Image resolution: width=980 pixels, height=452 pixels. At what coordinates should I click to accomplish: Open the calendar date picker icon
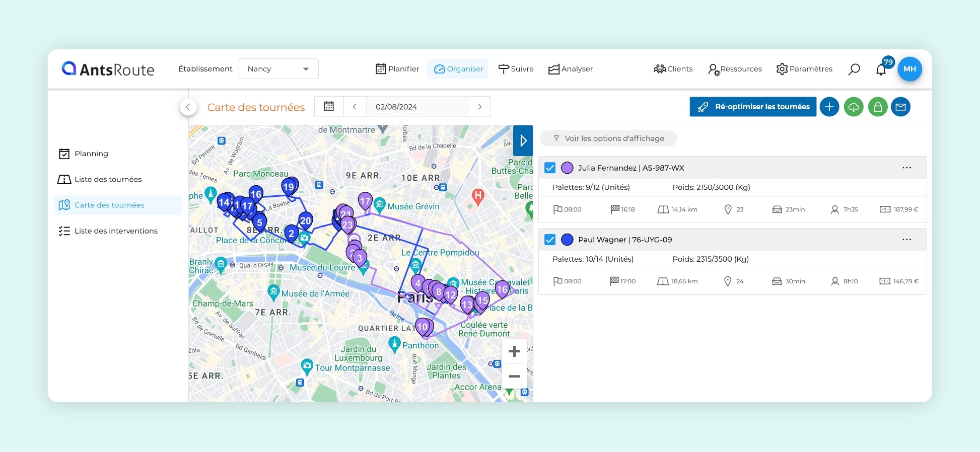point(329,107)
